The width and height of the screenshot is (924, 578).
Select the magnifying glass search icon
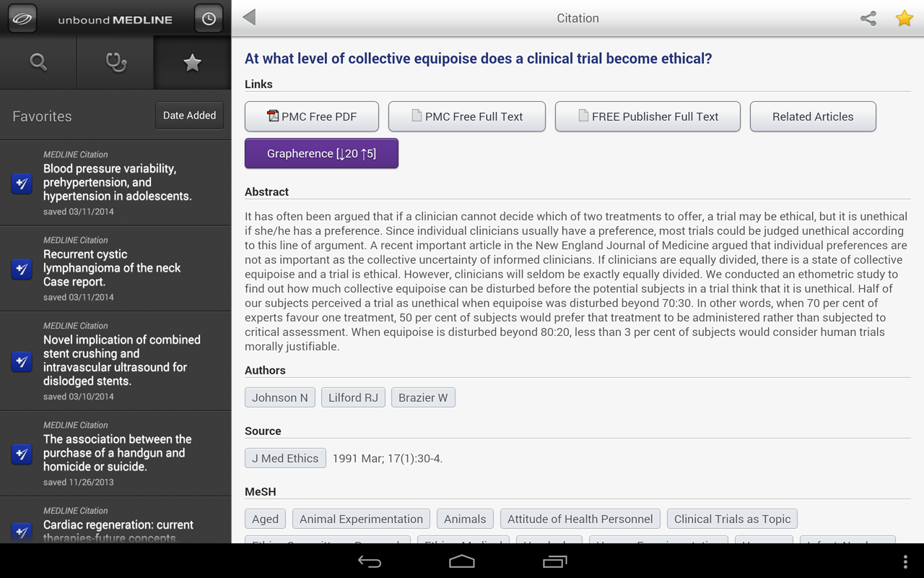pos(38,62)
